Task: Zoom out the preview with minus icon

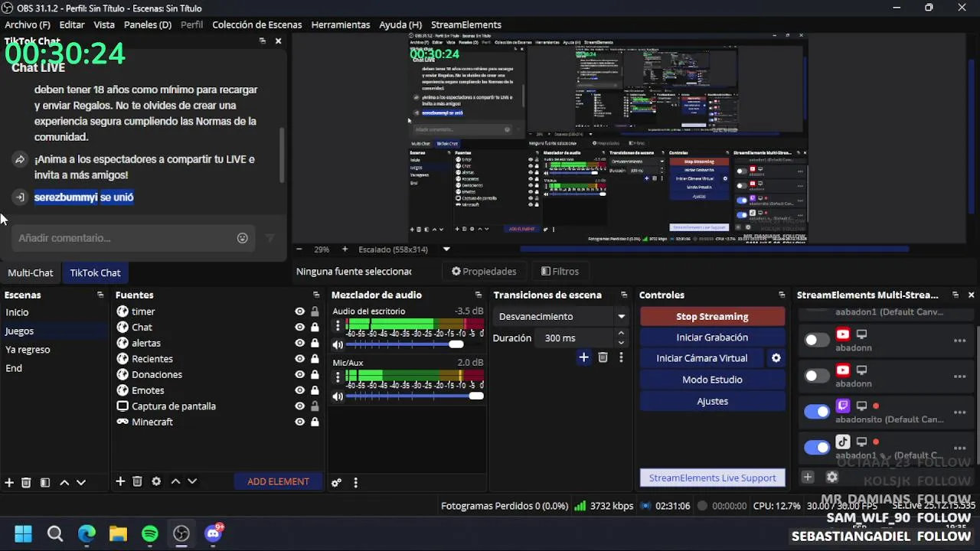Action: pyautogui.click(x=299, y=249)
